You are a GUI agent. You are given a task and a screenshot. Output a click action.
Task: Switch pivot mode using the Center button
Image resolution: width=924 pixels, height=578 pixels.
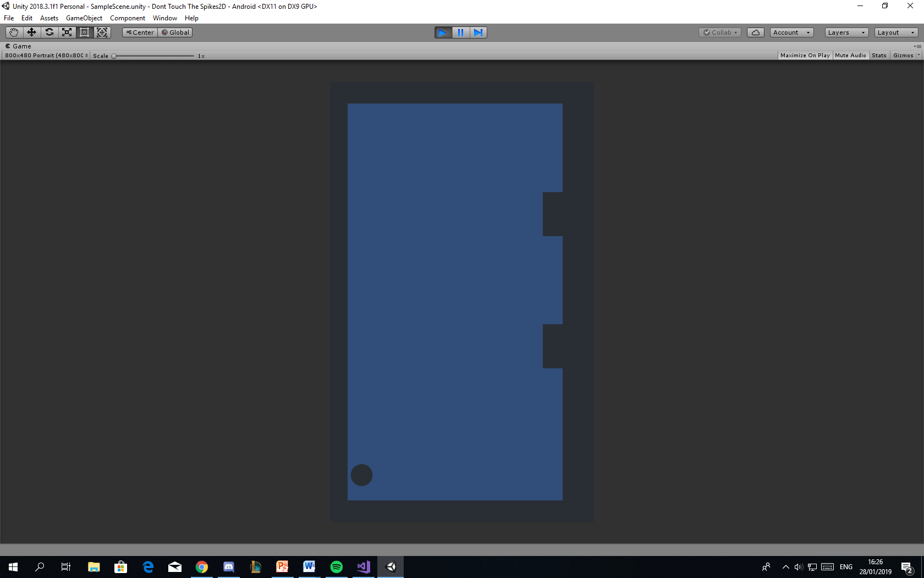coord(139,32)
